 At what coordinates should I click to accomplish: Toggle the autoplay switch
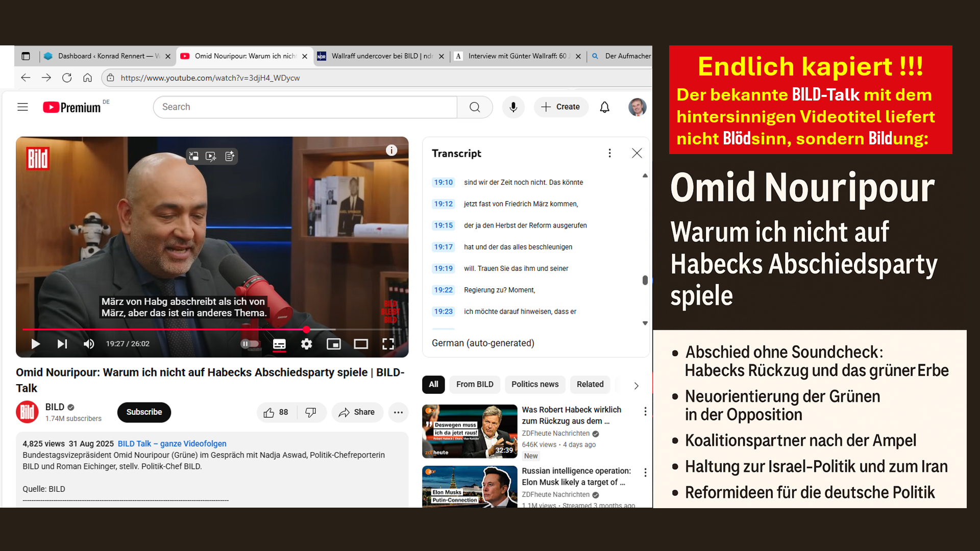[250, 344]
